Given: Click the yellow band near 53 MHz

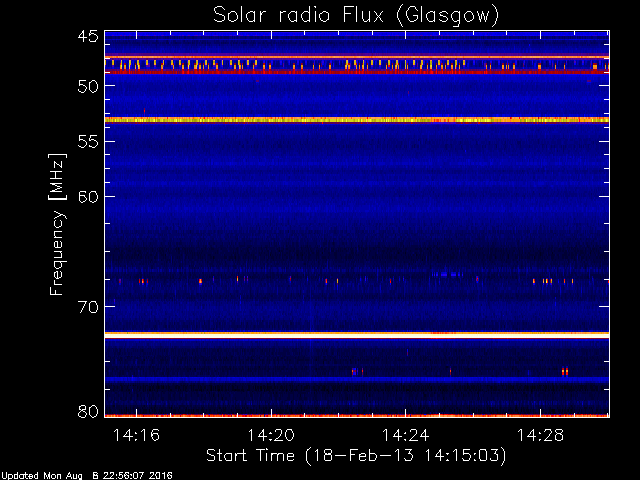Looking at the screenshot, I should [357, 120].
